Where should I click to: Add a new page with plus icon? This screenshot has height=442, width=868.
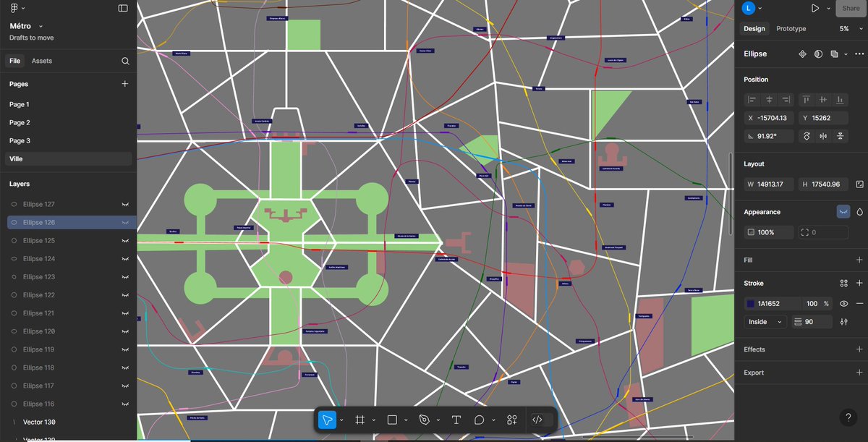point(124,84)
